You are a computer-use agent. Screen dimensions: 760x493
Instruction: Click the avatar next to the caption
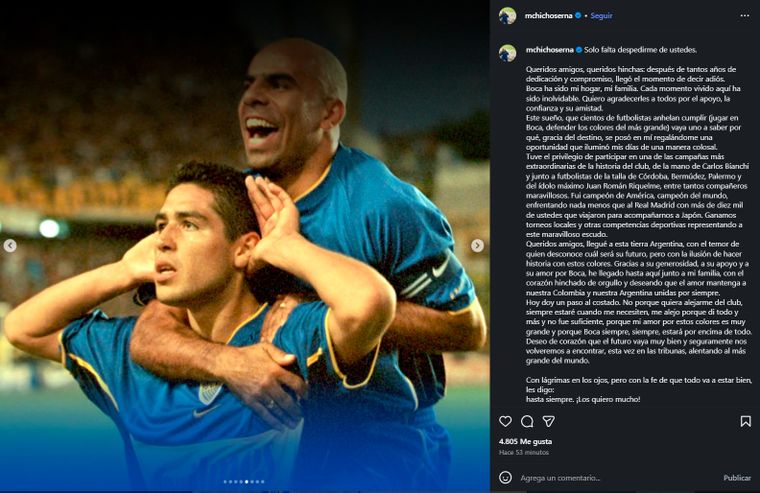click(507, 53)
